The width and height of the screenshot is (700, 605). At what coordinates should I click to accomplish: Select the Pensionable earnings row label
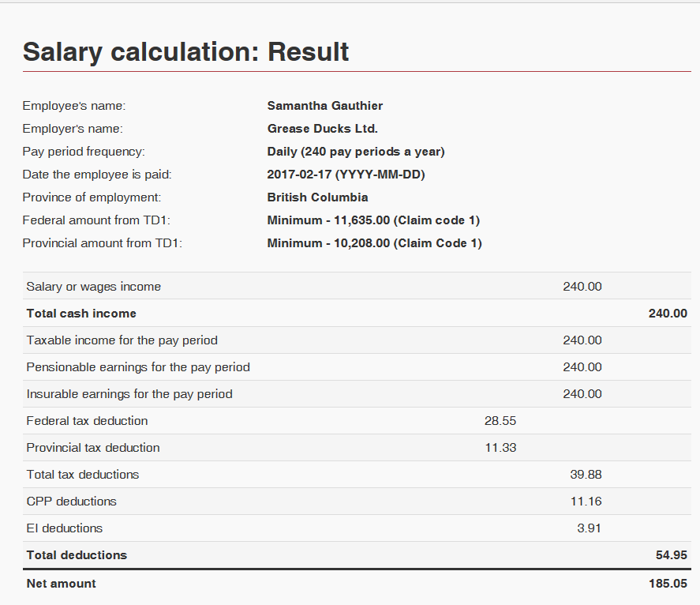coord(138,367)
